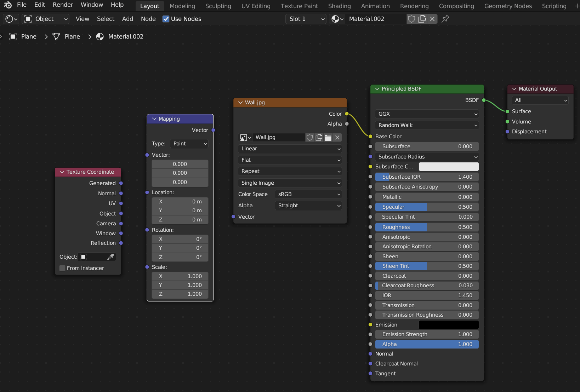580x392 pixels.
Task: Open the Flat projection dropdown
Action: click(290, 160)
